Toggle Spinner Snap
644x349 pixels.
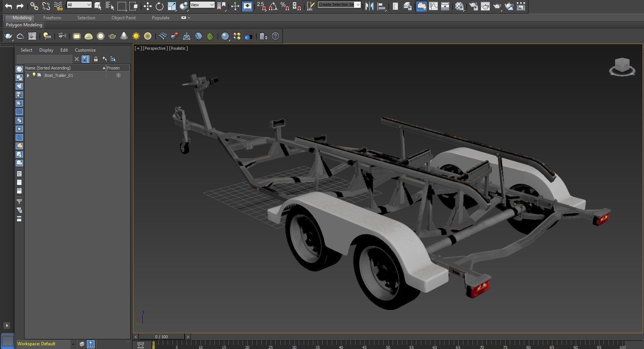(297, 6)
